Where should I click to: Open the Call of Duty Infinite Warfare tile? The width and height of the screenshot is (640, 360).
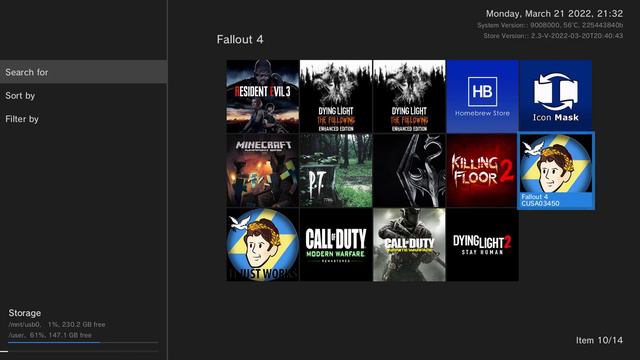coord(409,244)
